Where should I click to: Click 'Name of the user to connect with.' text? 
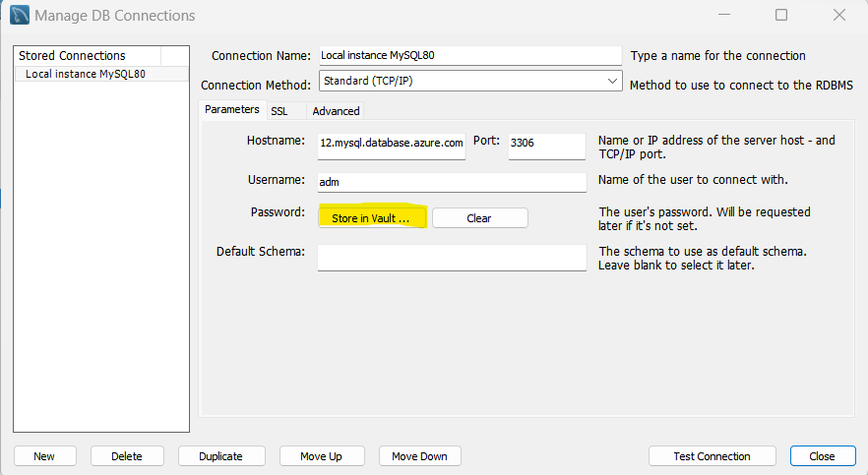point(693,180)
